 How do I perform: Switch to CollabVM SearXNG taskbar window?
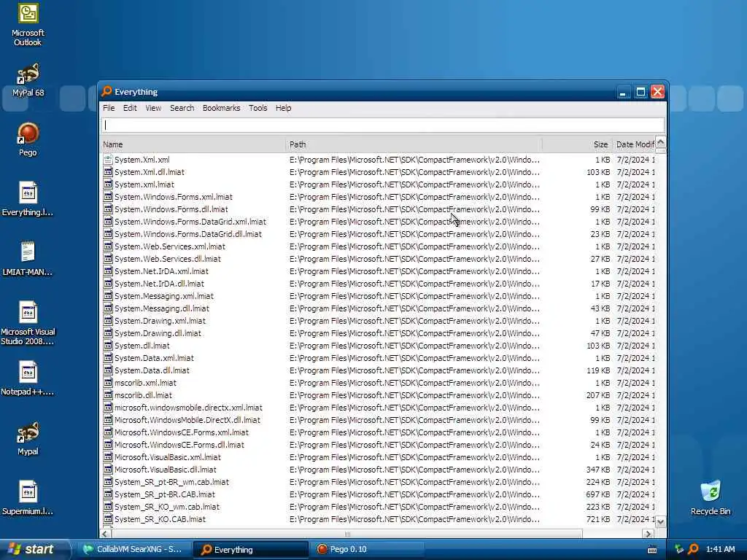click(133, 549)
